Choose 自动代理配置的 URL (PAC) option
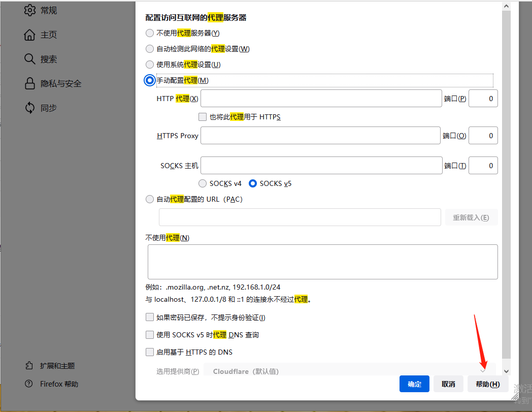This screenshot has height=412, width=532. pos(150,199)
